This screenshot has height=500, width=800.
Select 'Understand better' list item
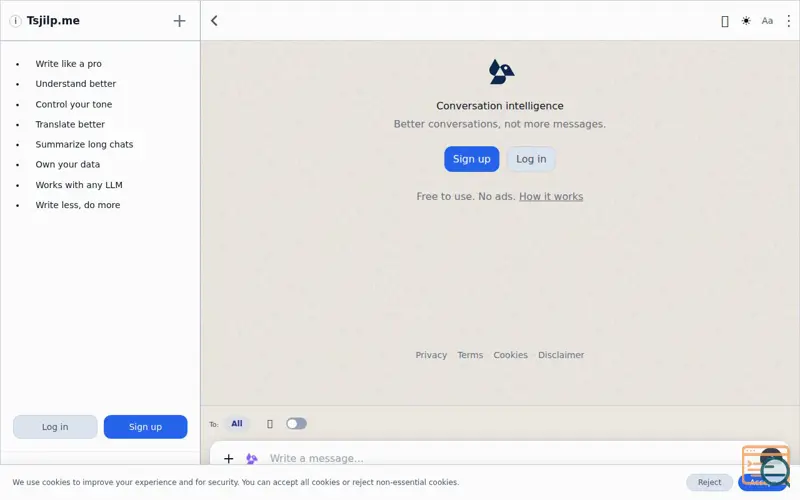pyautogui.click(x=76, y=84)
